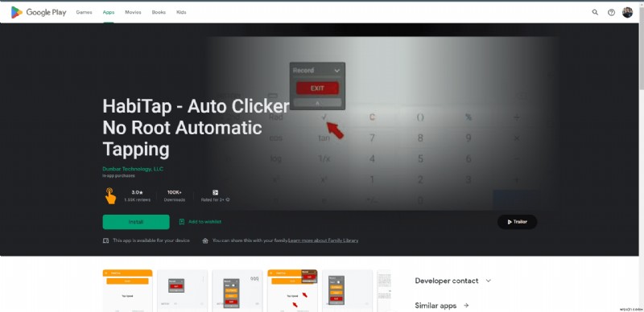Click the Family Library home icon
Image resolution: width=644 pixels, height=312 pixels.
tap(205, 240)
